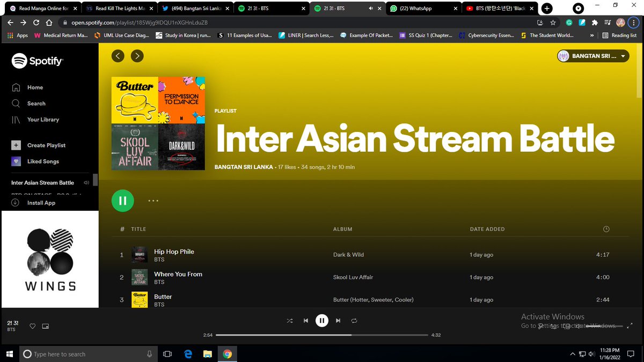Select the Butter track title

(x=163, y=297)
